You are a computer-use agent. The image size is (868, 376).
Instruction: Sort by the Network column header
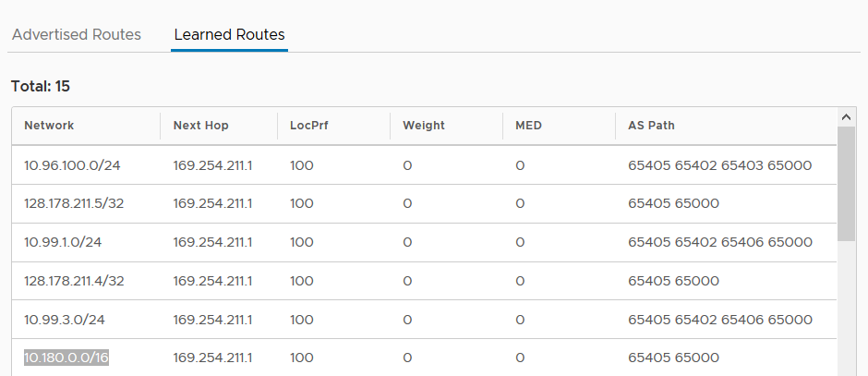49,125
